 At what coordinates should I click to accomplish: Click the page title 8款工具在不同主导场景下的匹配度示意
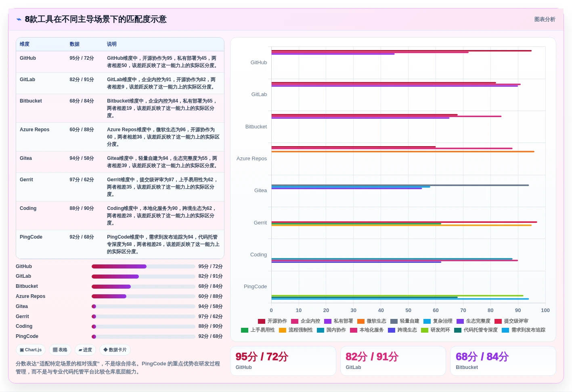tap(96, 19)
